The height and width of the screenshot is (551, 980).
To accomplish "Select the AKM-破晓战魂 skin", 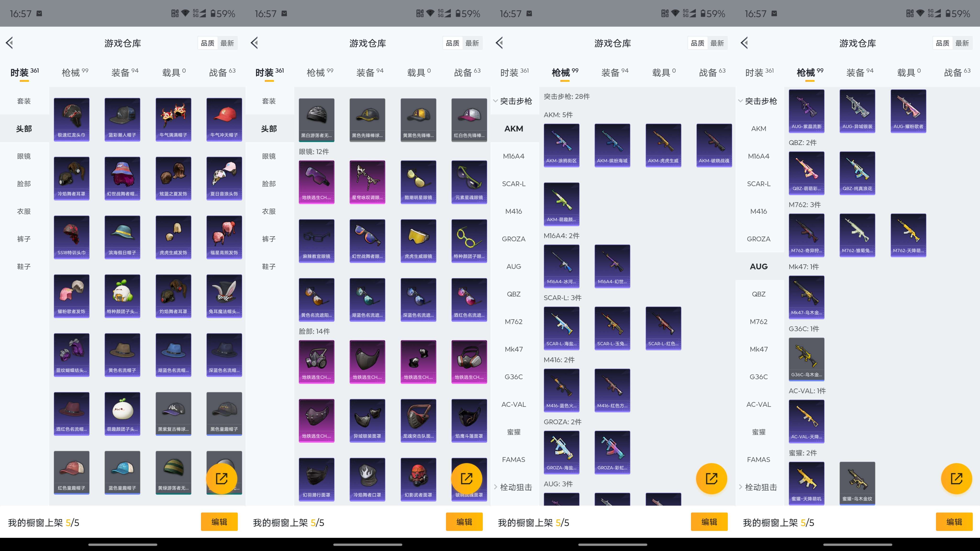I will (714, 146).
